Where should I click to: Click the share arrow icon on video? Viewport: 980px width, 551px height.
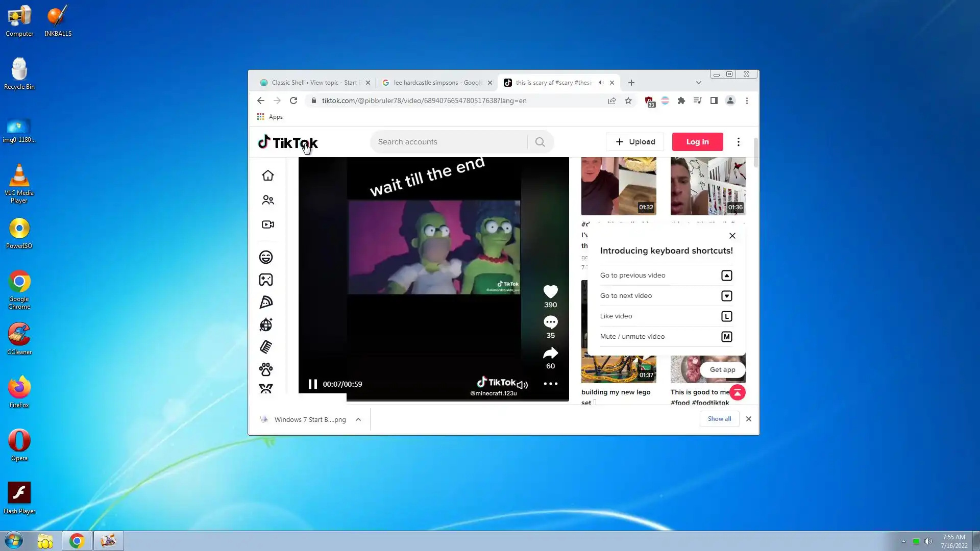550,353
